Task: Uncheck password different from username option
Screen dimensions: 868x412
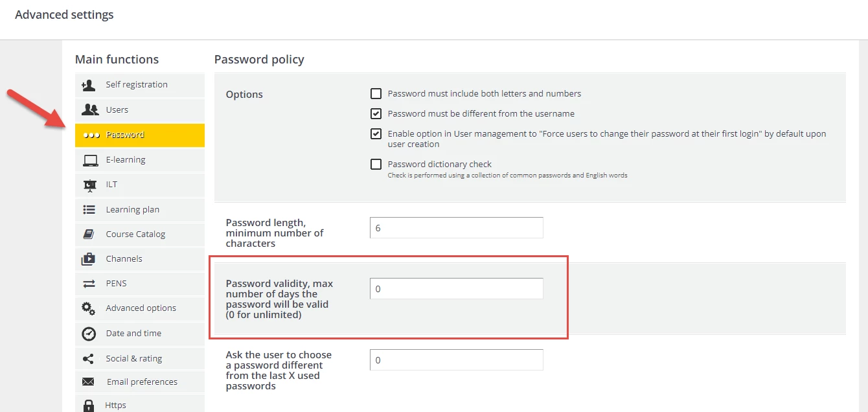Action: [376, 113]
